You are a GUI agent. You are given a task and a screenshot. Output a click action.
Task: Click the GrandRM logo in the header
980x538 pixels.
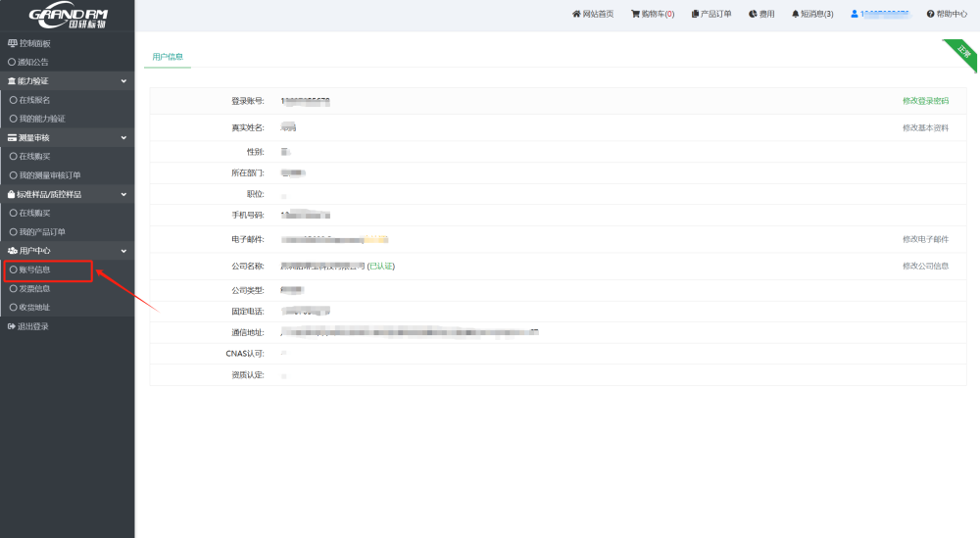pyautogui.click(x=68, y=17)
